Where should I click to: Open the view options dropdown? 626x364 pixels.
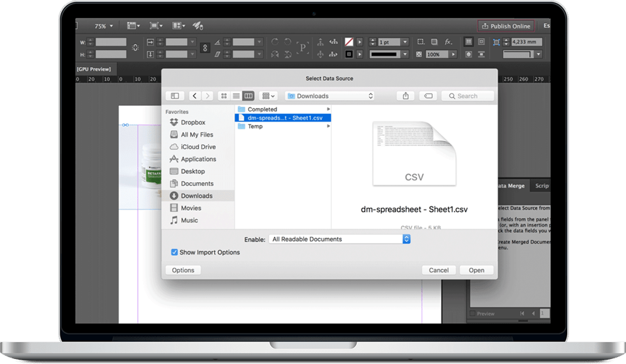coord(133,26)
